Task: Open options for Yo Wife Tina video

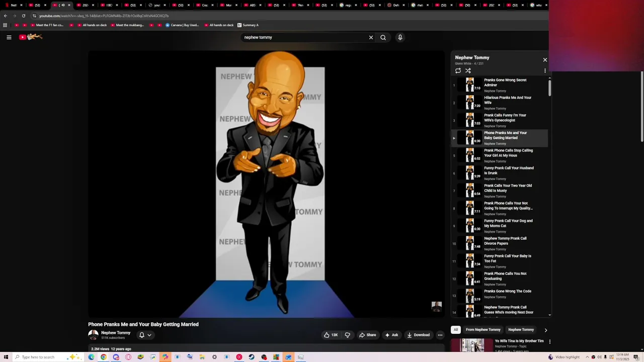Action: pos(549,341)
